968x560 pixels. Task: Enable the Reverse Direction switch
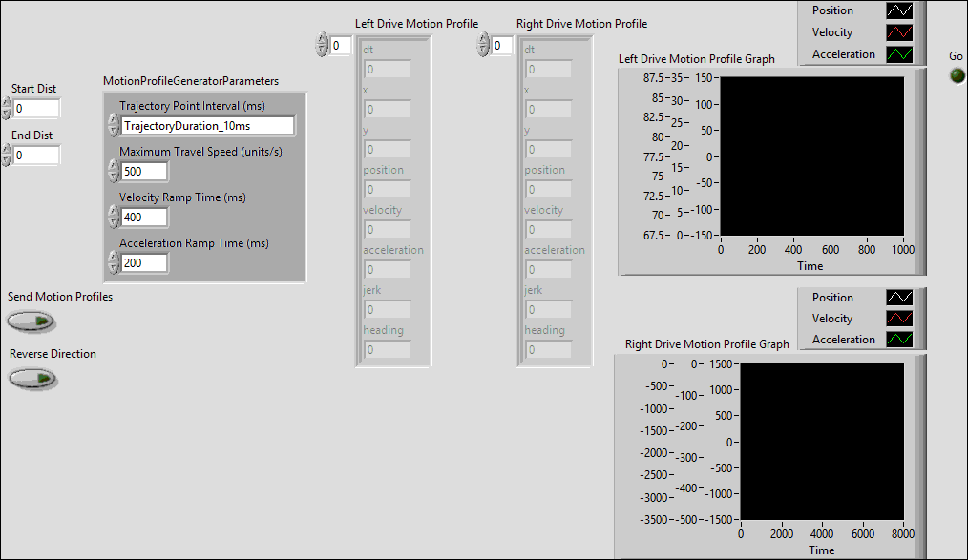click(33, 379)
